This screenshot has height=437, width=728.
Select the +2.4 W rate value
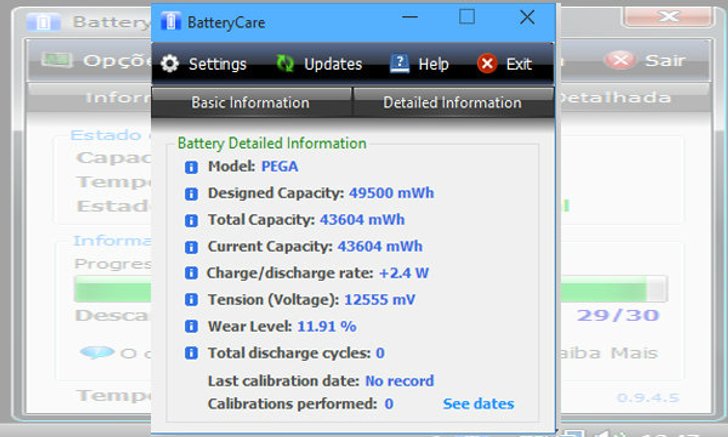[x=404, y=273]
